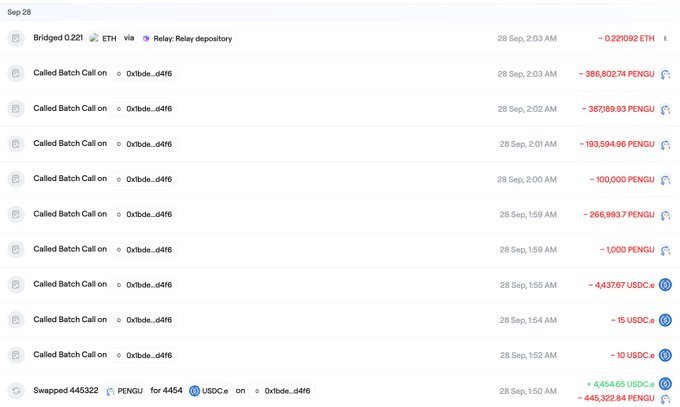Click the USDC.e icon beside +4,454.65 USDC.e
Screen dimensions: 680x407
point(665,384)
